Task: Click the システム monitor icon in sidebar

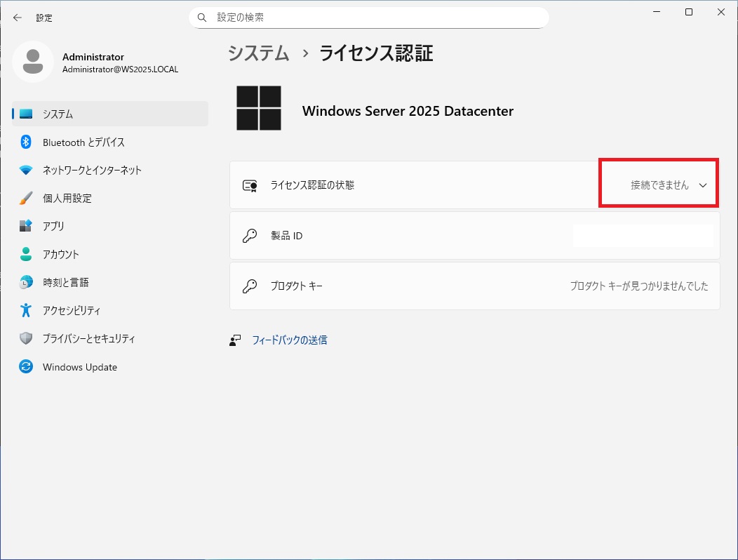Action: (x=26, y=114)
